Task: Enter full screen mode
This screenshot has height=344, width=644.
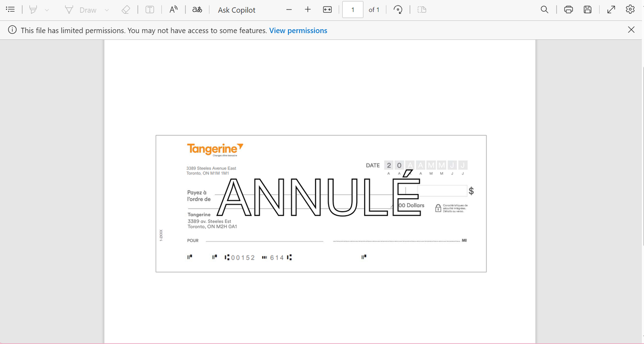Action: click(x=611, y=10)
